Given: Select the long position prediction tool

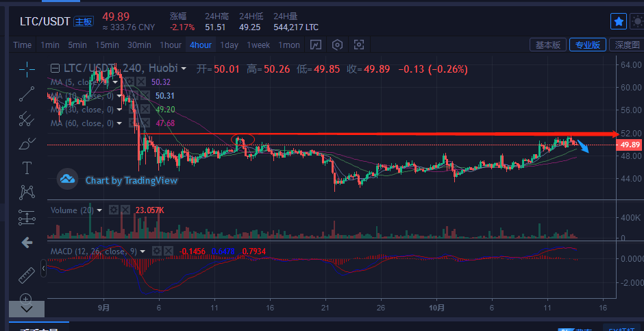Looking at the screenshot, I should 27,217.
